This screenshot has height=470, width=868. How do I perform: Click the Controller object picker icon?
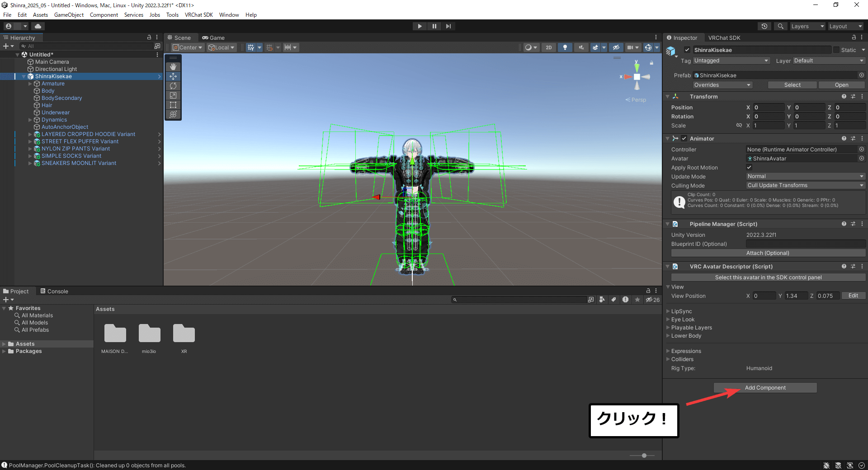[x=862, y=149]
